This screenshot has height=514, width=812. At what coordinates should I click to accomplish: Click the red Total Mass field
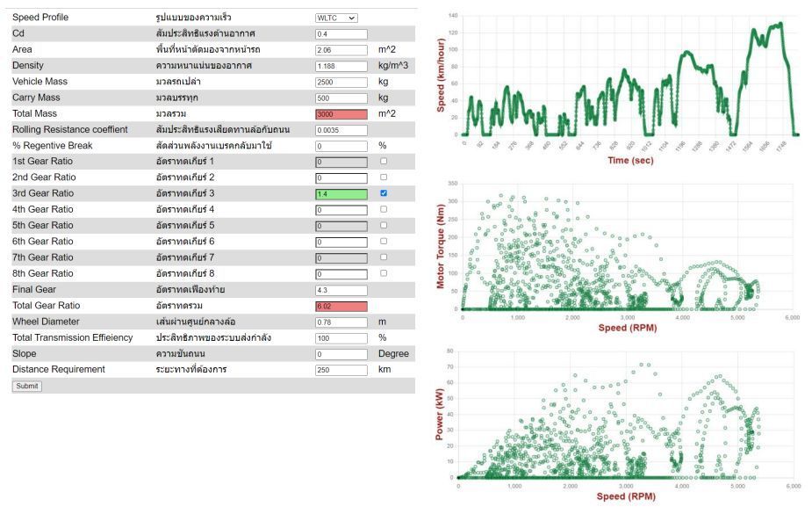(341, 114)
